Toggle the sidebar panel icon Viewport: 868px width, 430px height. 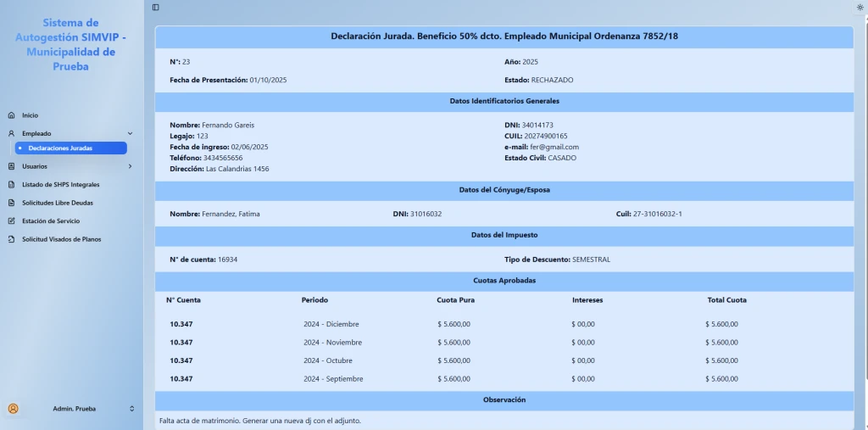click(x=156, y=7)
